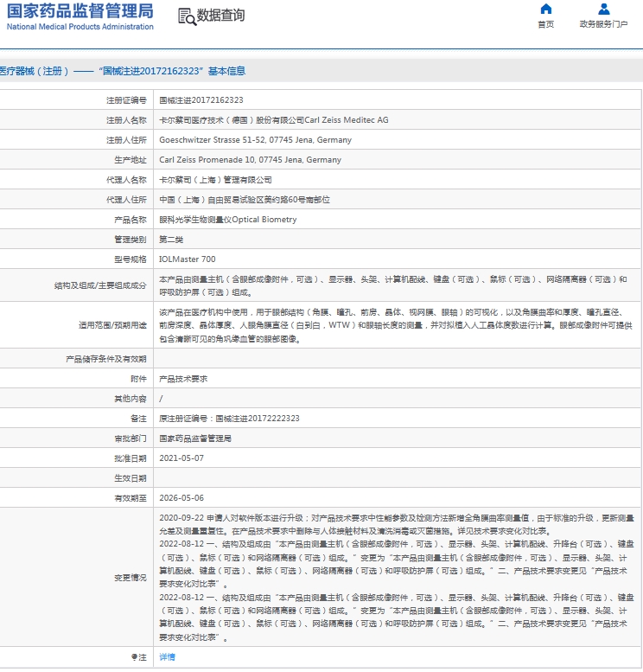
Task: Click the 首页 label link
Action: (x=545, y=24)
